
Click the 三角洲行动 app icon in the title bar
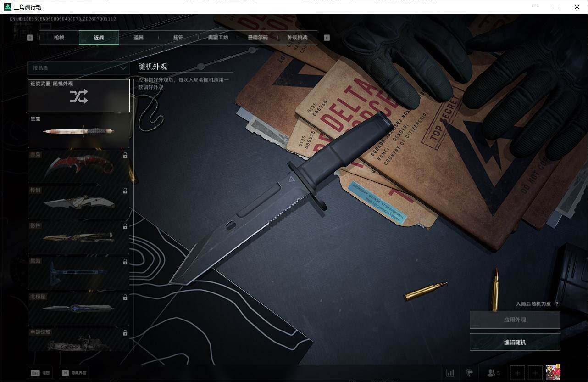[x=7, y=7]
